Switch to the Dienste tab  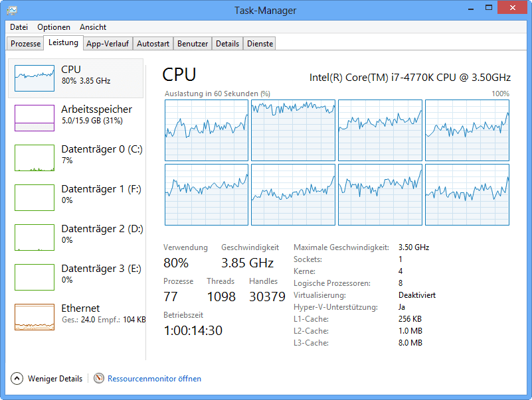tap(260, 44)
